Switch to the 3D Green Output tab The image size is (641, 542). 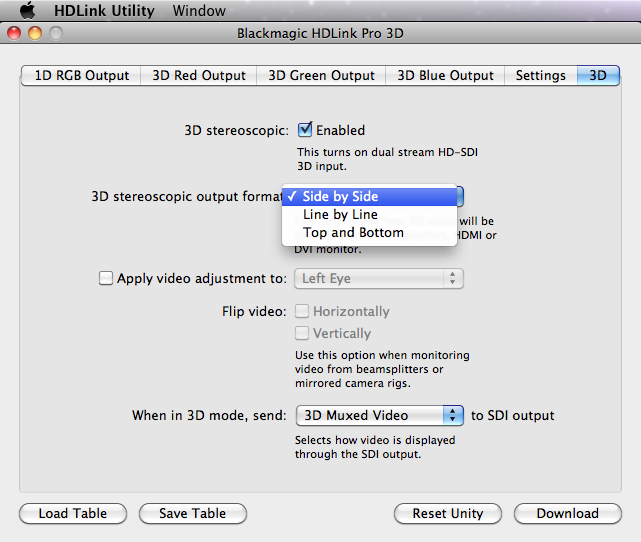321,76
